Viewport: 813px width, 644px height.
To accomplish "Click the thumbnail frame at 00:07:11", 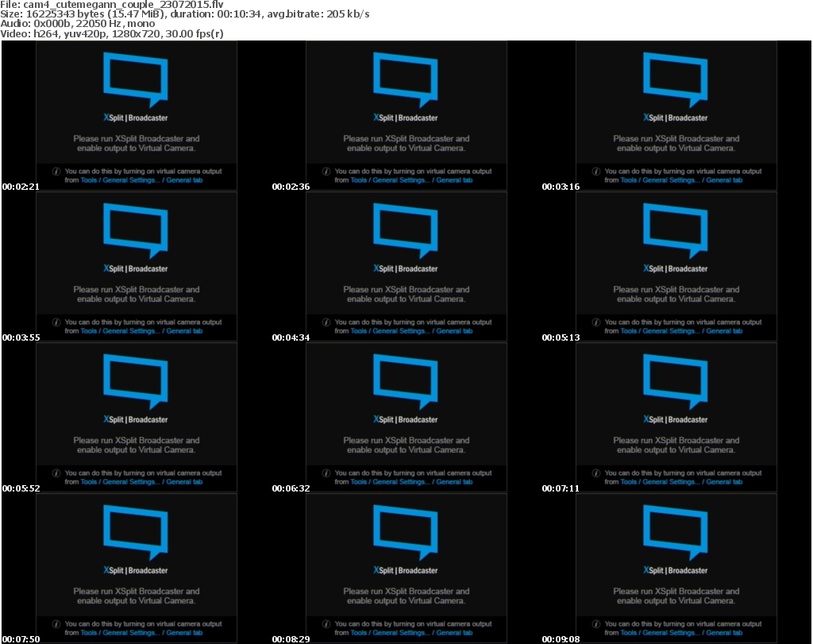I will [x=676, y=418].
